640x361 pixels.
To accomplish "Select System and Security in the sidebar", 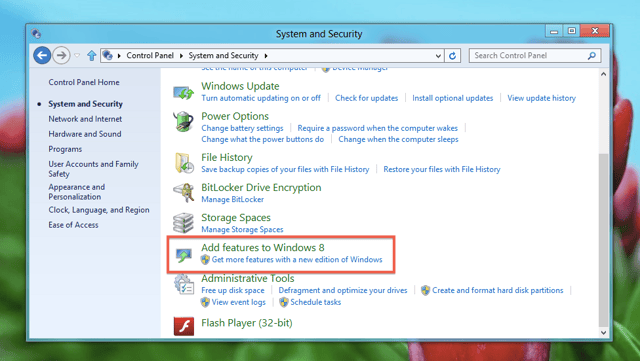I will 85,104.
